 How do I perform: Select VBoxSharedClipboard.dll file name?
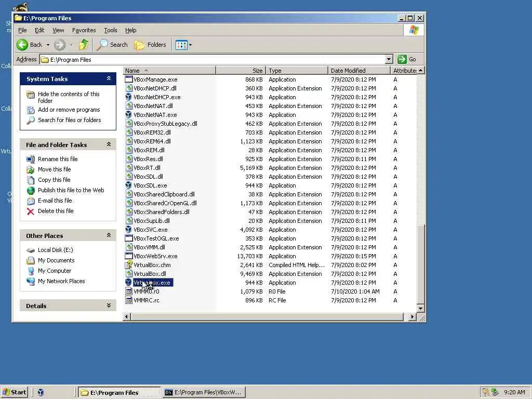[x=164, y=194]
